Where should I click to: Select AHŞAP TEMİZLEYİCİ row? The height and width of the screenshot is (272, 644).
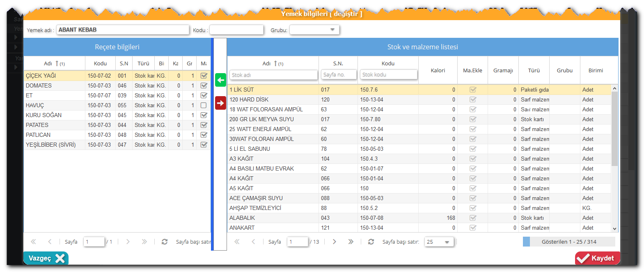tap(419, 208)
